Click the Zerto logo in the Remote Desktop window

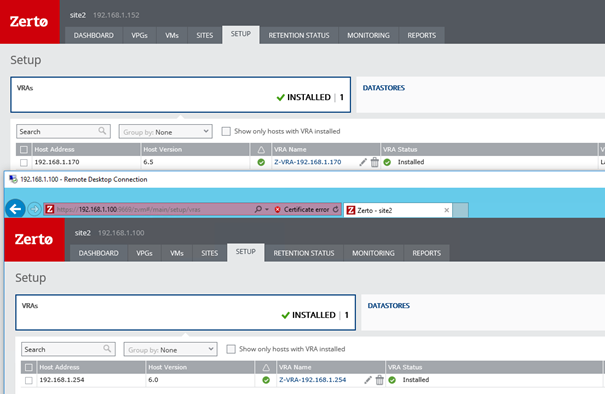pos(34,239)
